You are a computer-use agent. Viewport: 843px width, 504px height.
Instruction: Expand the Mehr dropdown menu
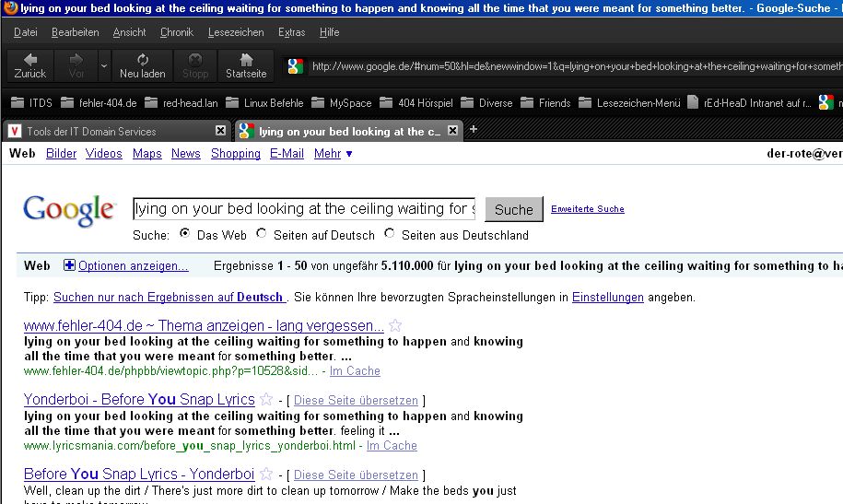(333, 154)
